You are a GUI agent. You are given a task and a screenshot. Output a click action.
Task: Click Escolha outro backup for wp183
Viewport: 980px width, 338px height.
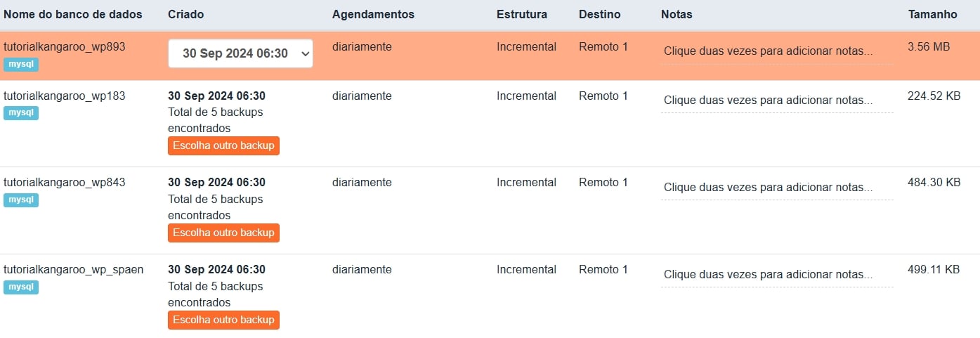tap(223, 145)
